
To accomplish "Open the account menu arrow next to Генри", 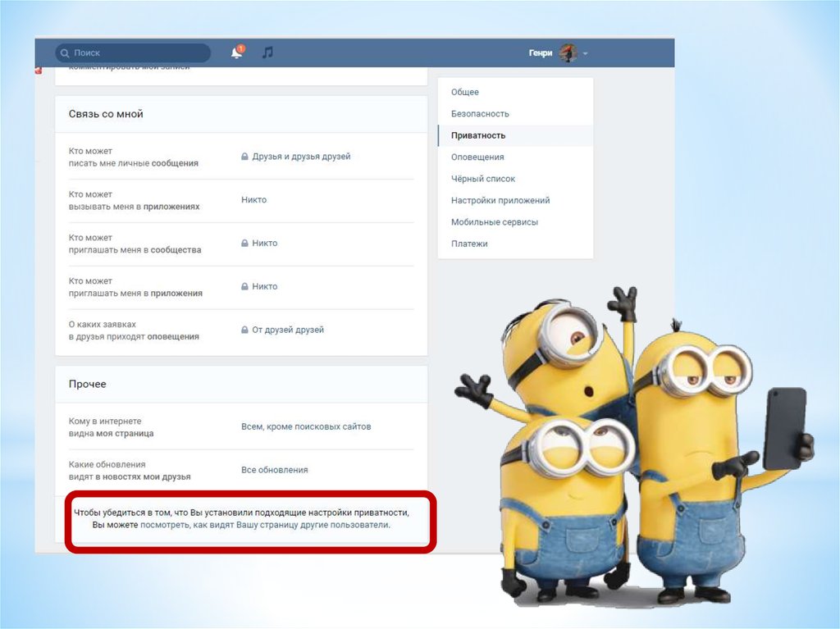I will (x=586, y=54).
